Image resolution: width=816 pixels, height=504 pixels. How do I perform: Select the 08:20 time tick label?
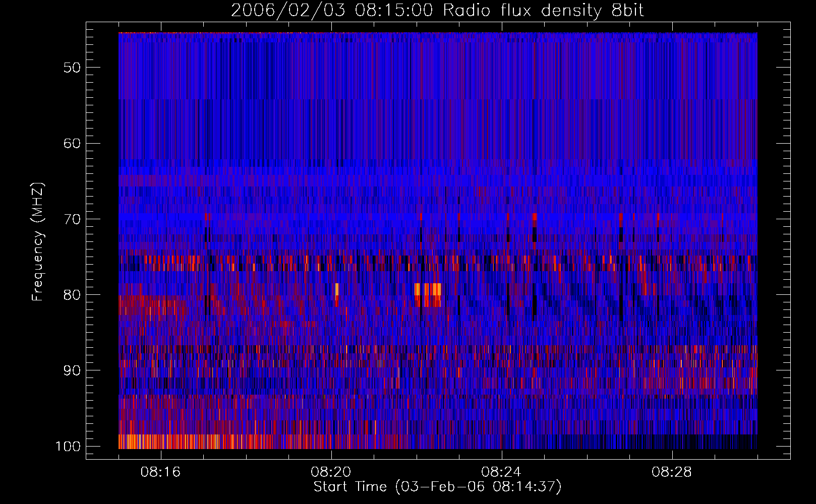point(331,472)
